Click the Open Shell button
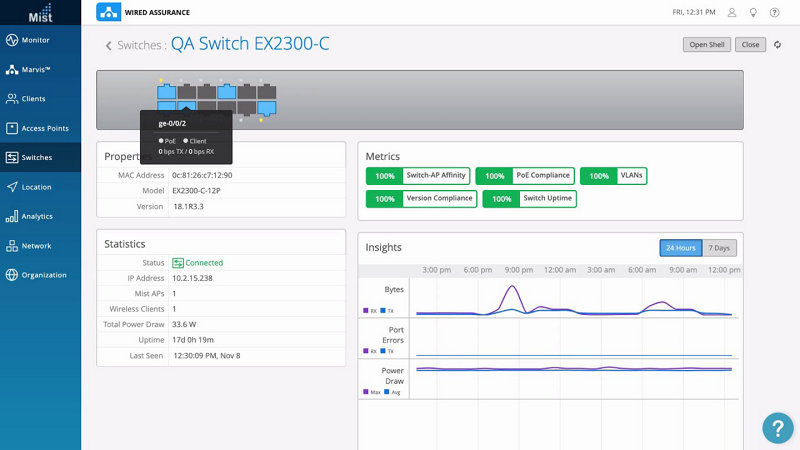 707,44
